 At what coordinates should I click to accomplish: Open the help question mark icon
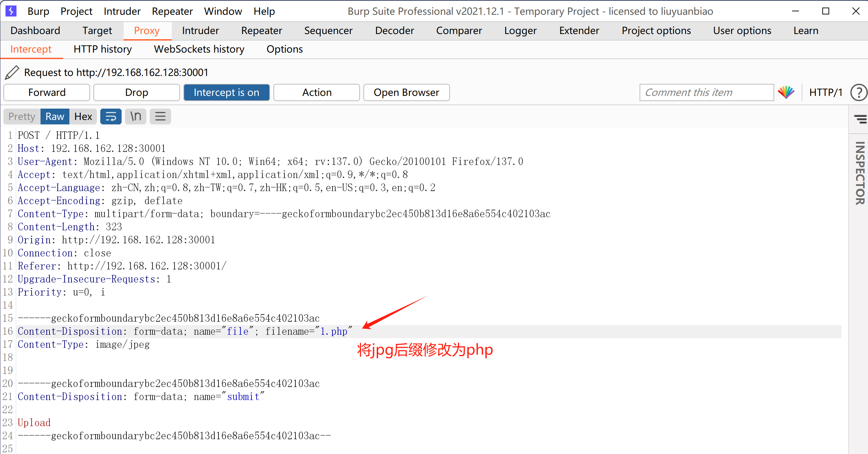pyautogui.click(x=858, y=92)
